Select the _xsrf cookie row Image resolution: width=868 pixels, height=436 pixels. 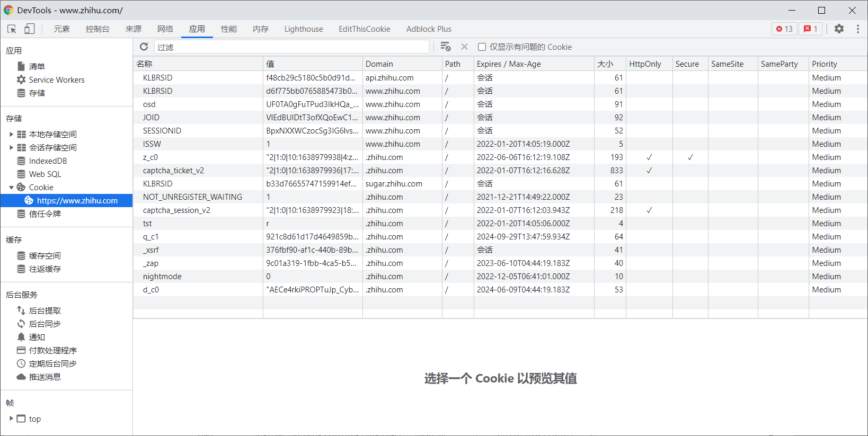tap(500, 250)
